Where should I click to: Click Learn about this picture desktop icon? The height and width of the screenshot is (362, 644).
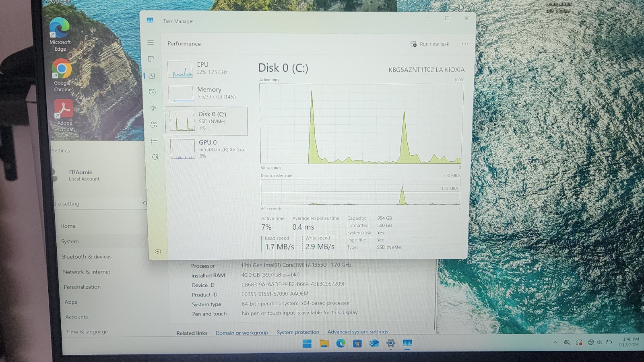[559, 7]
